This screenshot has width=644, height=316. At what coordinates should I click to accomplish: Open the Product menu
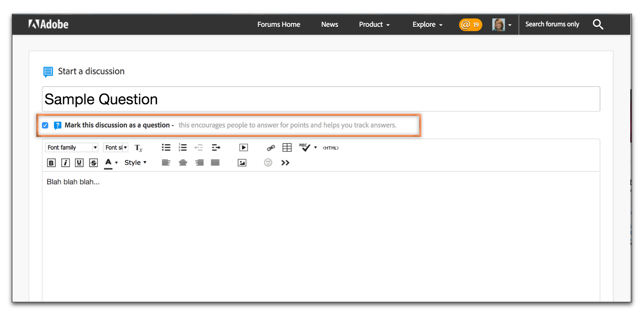[x=374, y=24]
